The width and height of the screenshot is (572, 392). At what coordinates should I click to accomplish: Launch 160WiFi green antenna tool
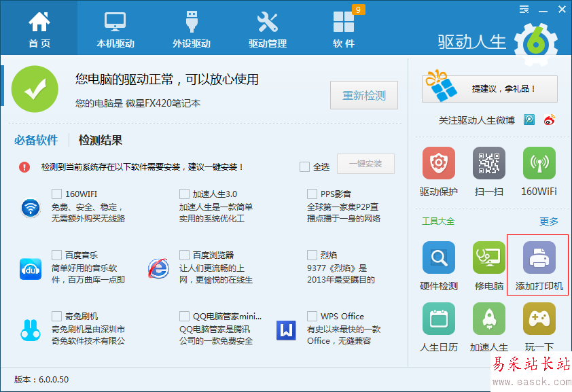pyautogui.click(x=539, y=163)
